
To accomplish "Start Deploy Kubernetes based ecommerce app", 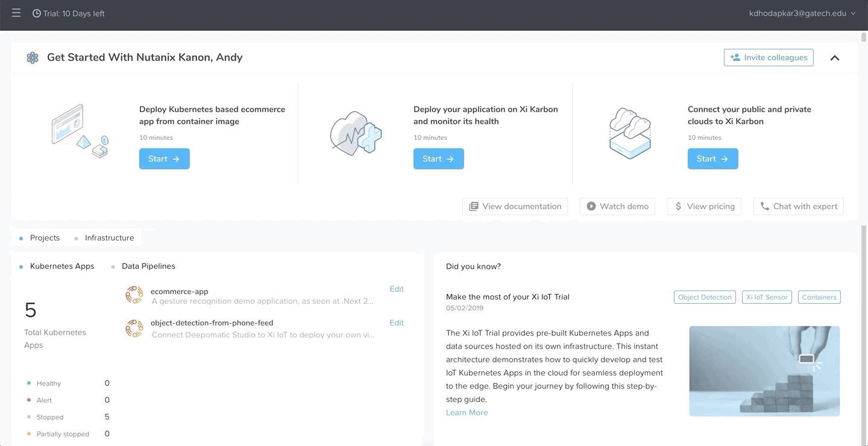I will 165,159.
